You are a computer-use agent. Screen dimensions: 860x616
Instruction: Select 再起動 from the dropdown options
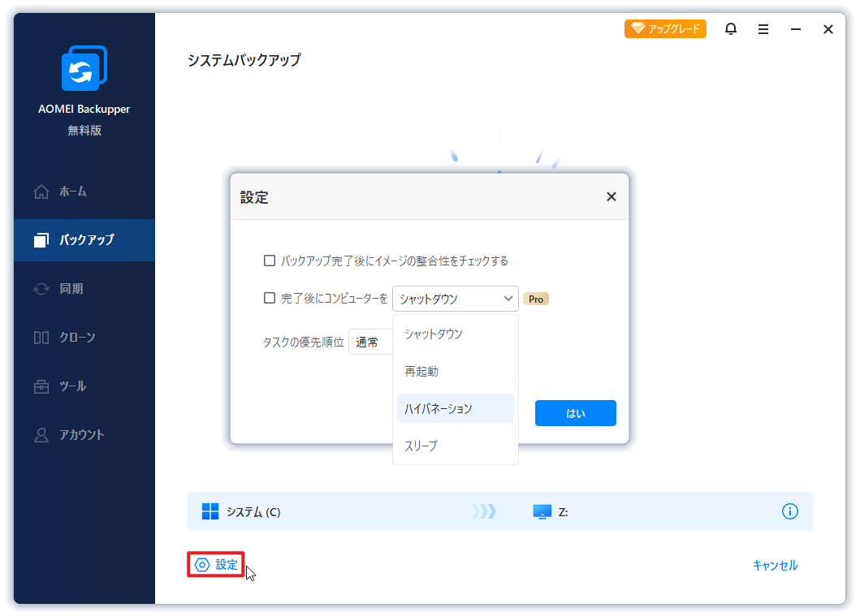pos(455,371)
